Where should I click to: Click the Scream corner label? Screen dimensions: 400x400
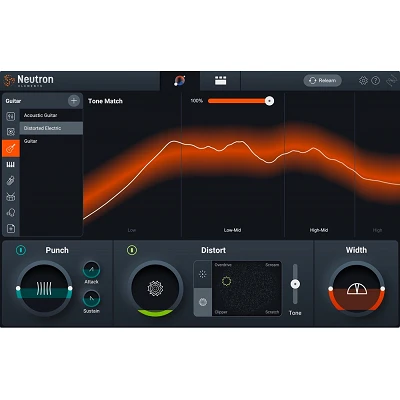tap(272, 265)
